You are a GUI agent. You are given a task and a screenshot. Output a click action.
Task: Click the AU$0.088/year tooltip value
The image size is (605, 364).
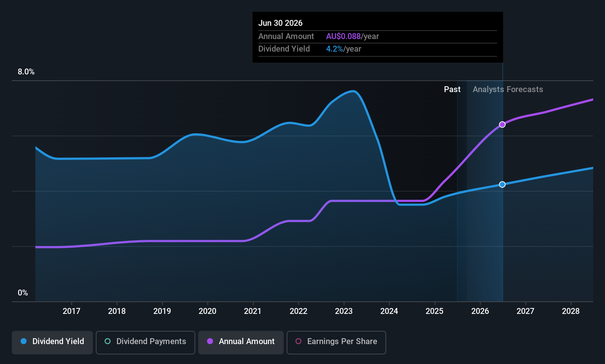coord(352,36)
